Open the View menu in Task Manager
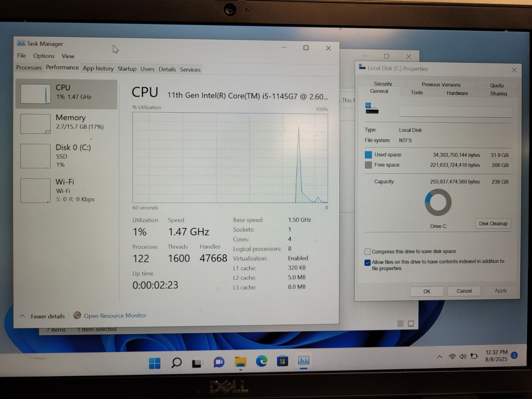 click(x=68, y=56)
